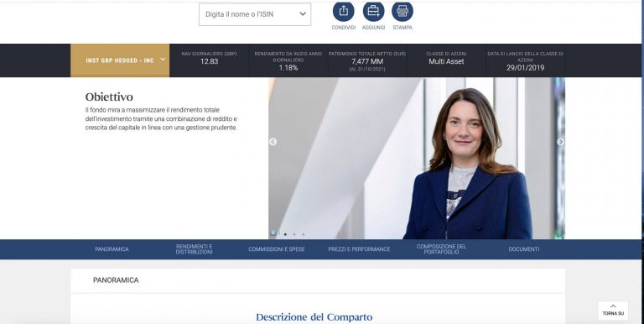Image resolution: width=644 pixels, height=324 pixels.
Task: Click the fund manager photo slide
Action: [417, 159]
